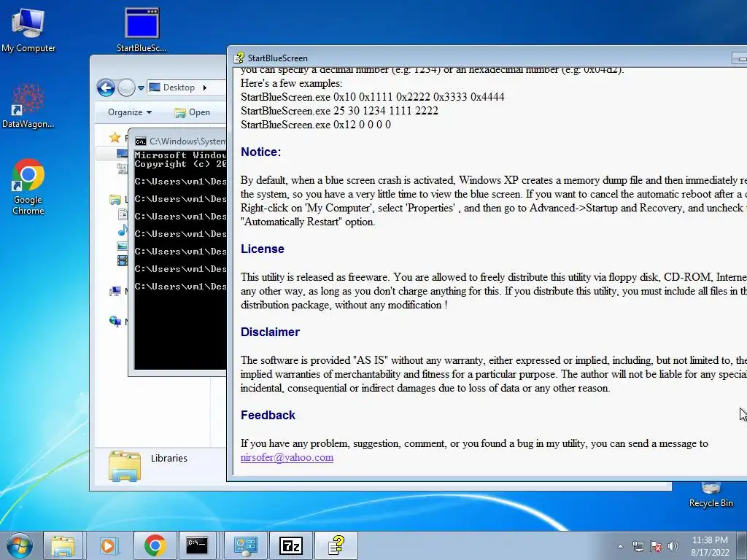Expand the arrow after Desktop in address bar
Screen dimensions: 747x560
[205, 87]
